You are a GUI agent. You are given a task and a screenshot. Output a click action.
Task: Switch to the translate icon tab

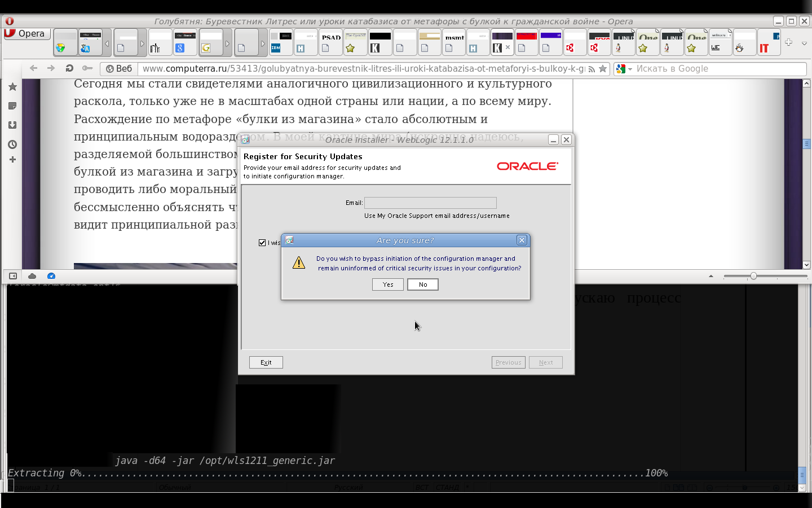[x=90, y=42]
